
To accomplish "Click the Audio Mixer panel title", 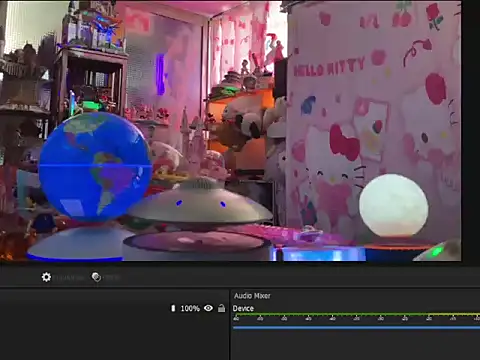I will 252,296.
